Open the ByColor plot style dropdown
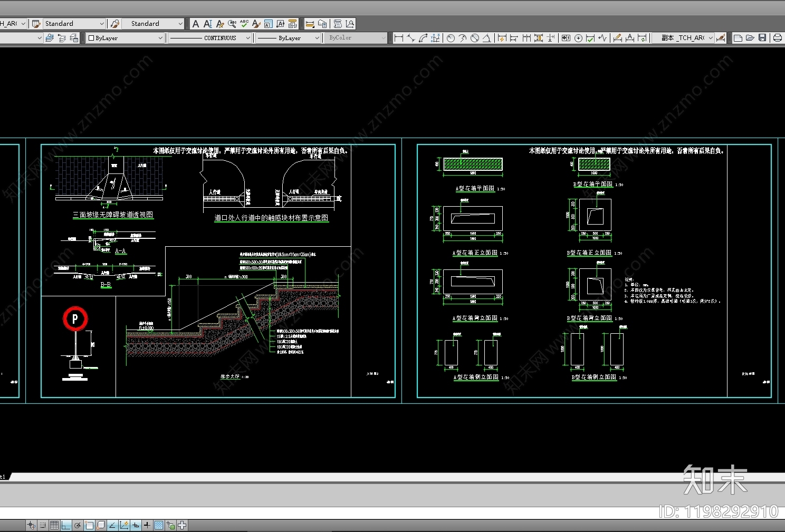This screenshot has height=532, width=785. [357, 38]
